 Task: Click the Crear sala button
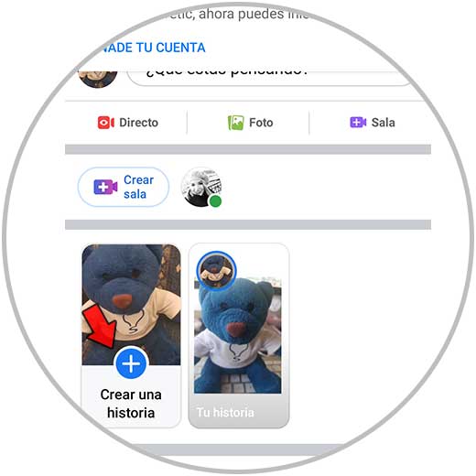[x=124, y=187]
